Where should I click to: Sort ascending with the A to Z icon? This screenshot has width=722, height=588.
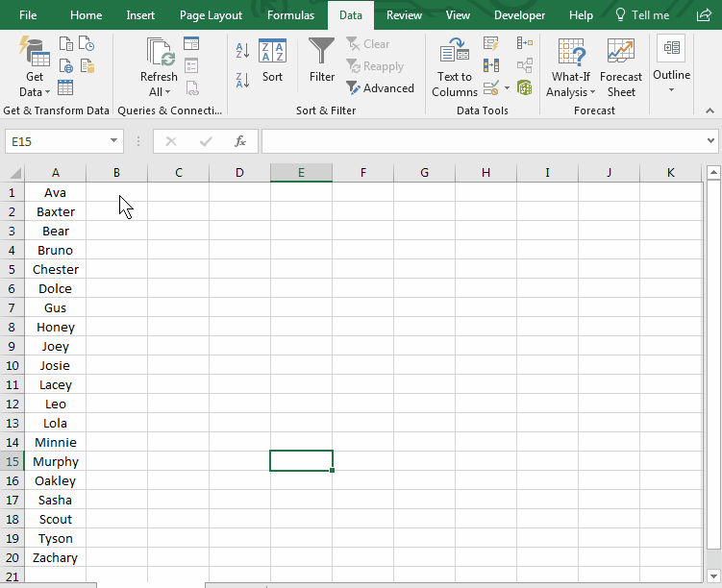pyautogui.click(x=242, y=50)
